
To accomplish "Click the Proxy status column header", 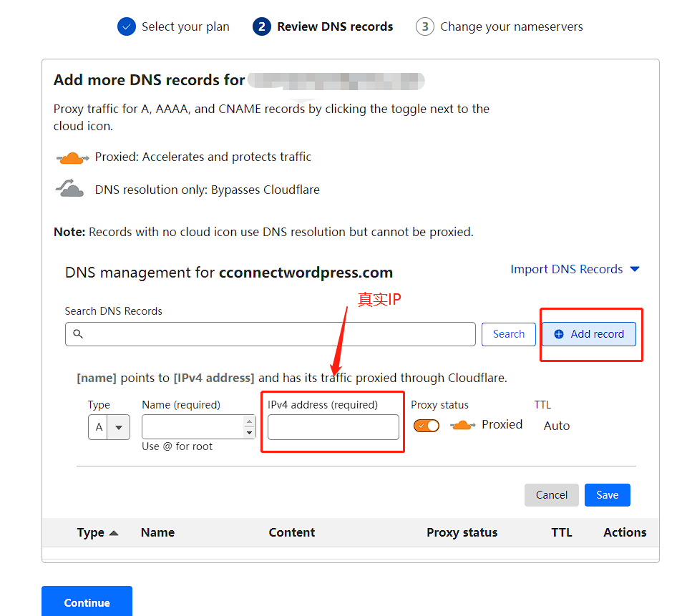I will 462,533.
